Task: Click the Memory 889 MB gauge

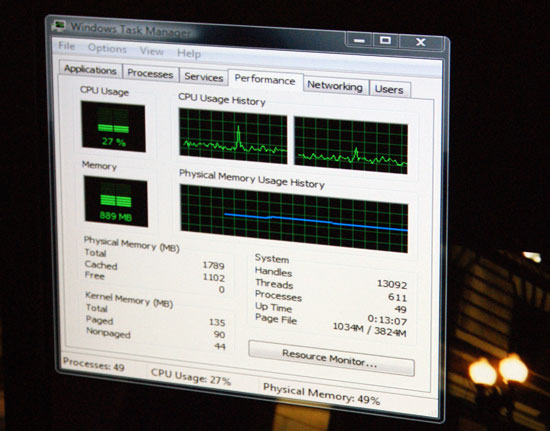Action: pyautogui.click(x=116, y=202)
